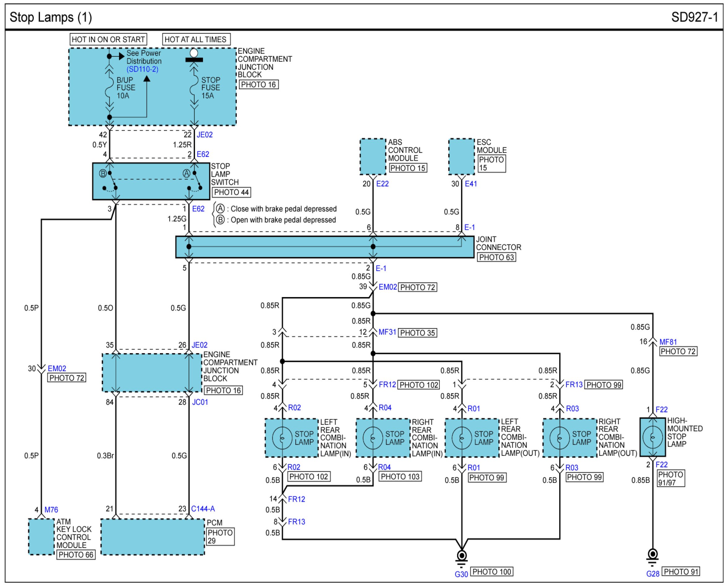The width and height of the screenshot is (728, 587).
Task: Click the G28 ground symbol
Action: [653, 556]
